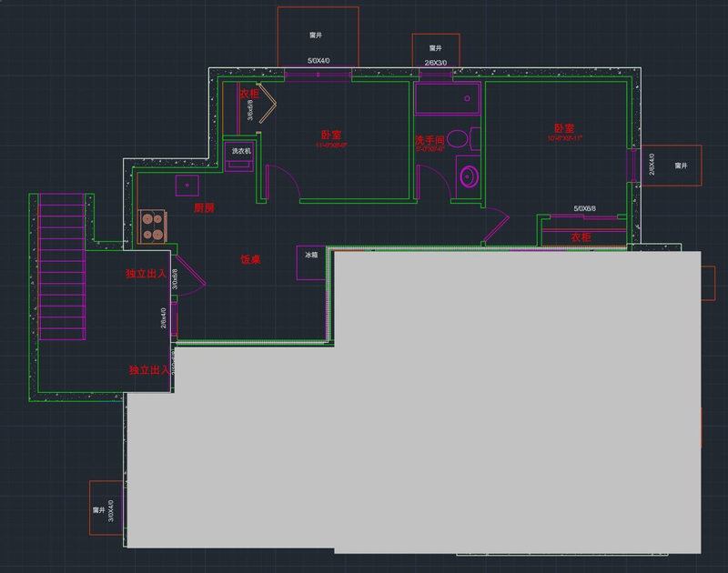Click the round bathroom vanity sink
The width and height of the screenshot is (728, 573).
(x=468, y=176)
